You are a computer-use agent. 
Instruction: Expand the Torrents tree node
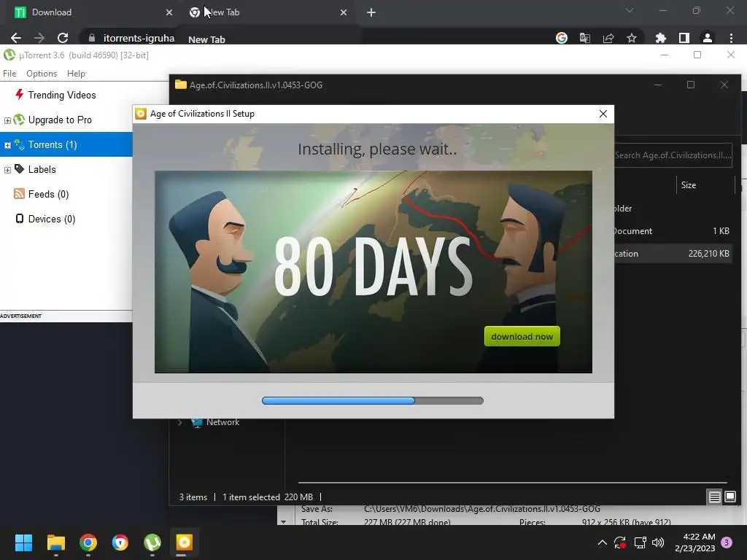(7, 145)
